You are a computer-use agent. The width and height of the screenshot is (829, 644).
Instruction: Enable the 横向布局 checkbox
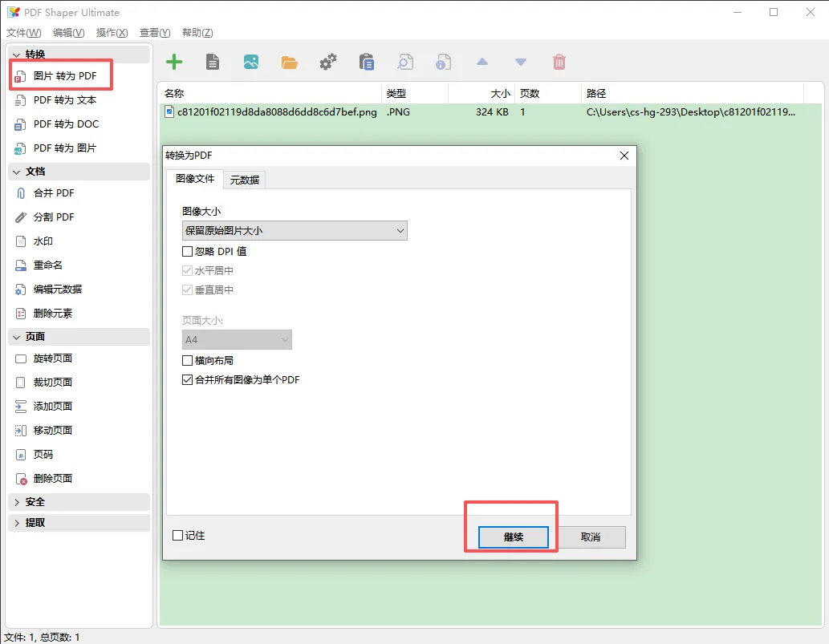click(187, 361)
